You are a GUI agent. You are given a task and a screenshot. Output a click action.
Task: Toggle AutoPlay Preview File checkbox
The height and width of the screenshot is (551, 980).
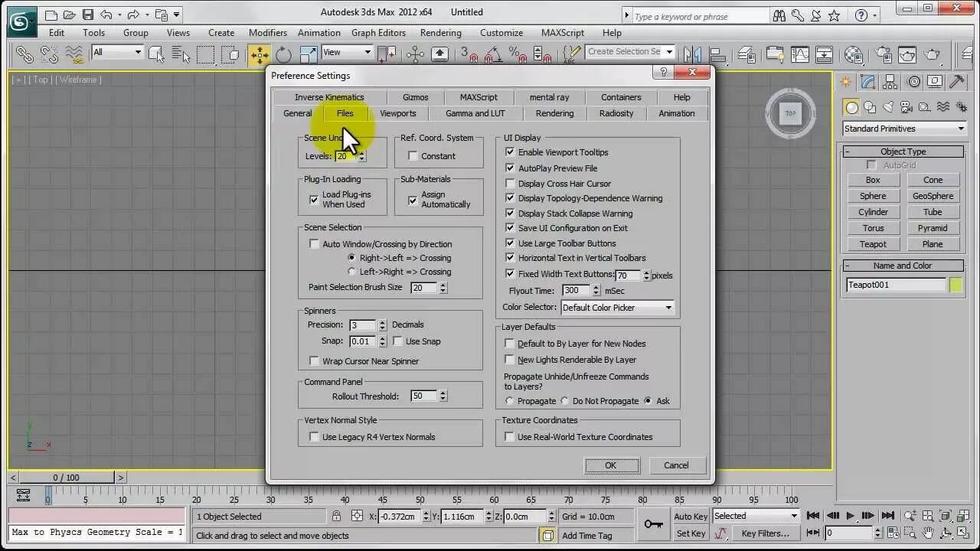coord(510,168)
